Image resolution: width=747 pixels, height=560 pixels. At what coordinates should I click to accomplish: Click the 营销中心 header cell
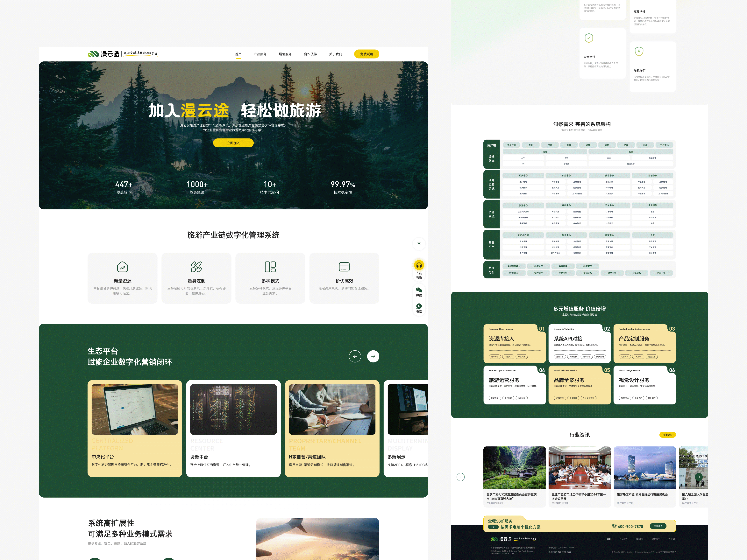click(x=652, y=176)
